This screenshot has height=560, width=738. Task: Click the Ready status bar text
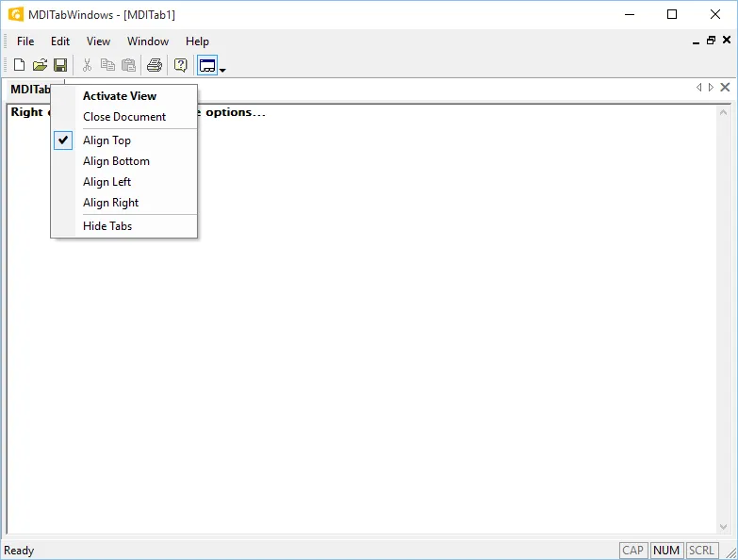[x=19, y=551]
